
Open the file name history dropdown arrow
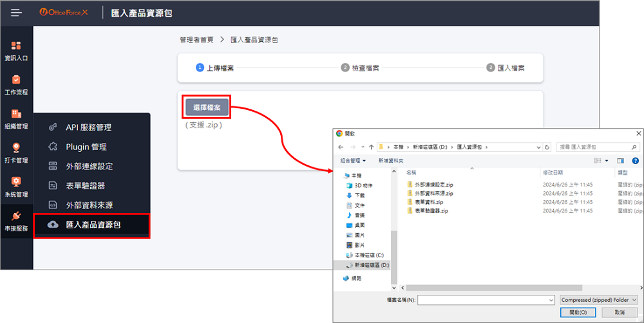coord(551,300)
